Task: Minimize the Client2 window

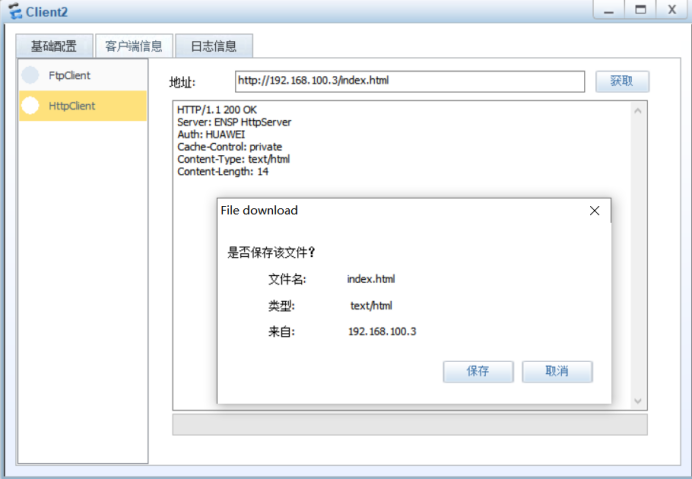Action: click(x=609, y=10)
